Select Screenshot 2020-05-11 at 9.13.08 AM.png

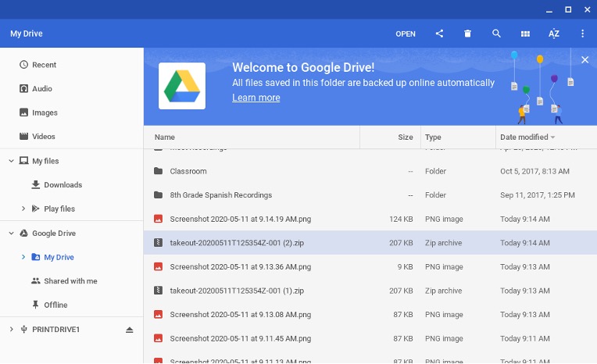coord(370,315)
